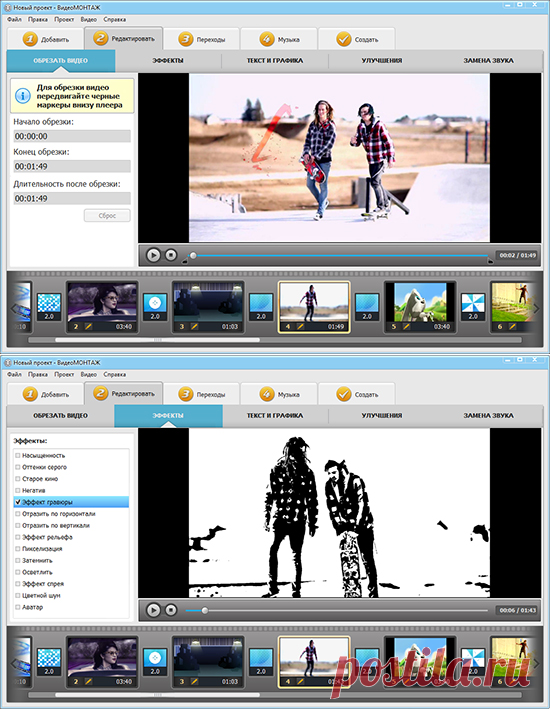The image size is (550, 709).
Task: Stop playback in the black-and-white engraving preview player
Action: coord(171,610)
